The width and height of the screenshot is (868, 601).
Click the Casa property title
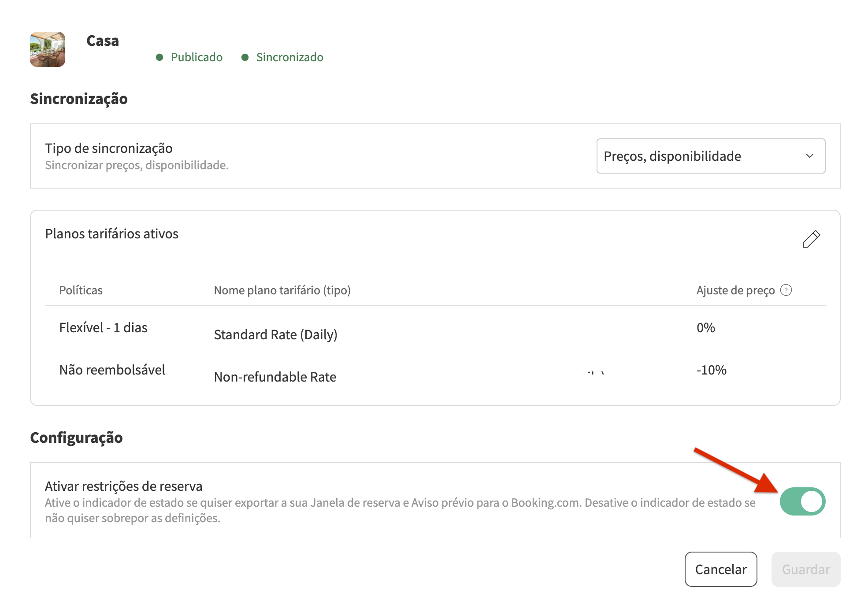coord(103,41)
